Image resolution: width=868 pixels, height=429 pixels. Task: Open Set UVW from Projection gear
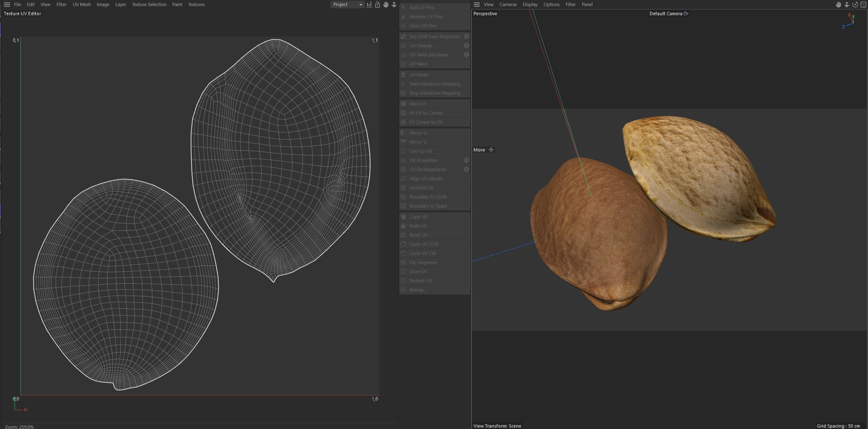(466, 36)
